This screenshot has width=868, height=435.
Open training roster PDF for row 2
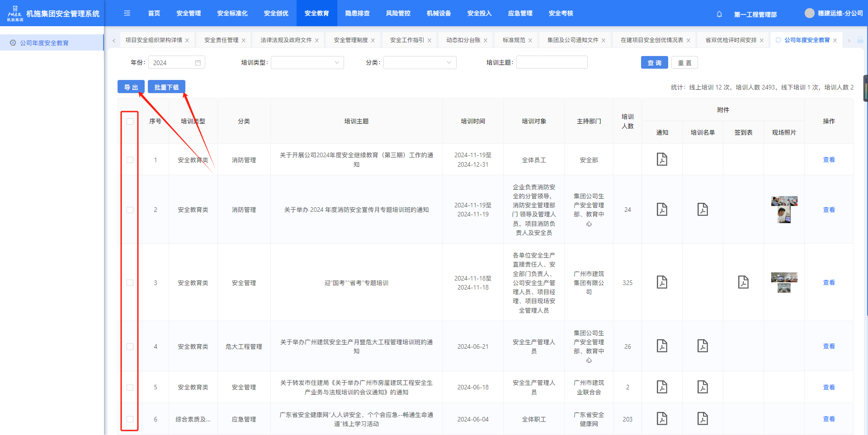tap(703, 210)
